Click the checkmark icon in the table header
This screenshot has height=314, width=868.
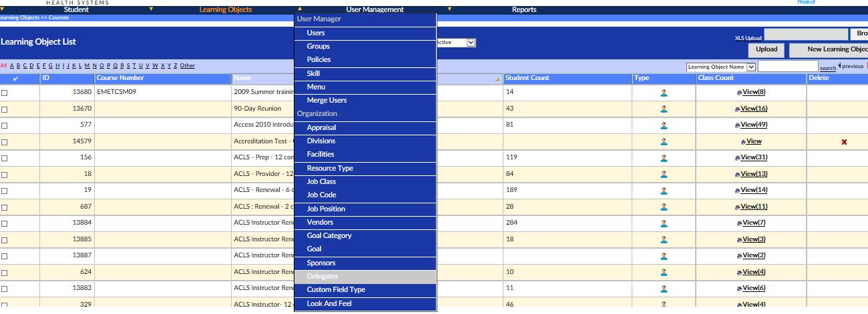pyautogui.click(x=15, y=79)
